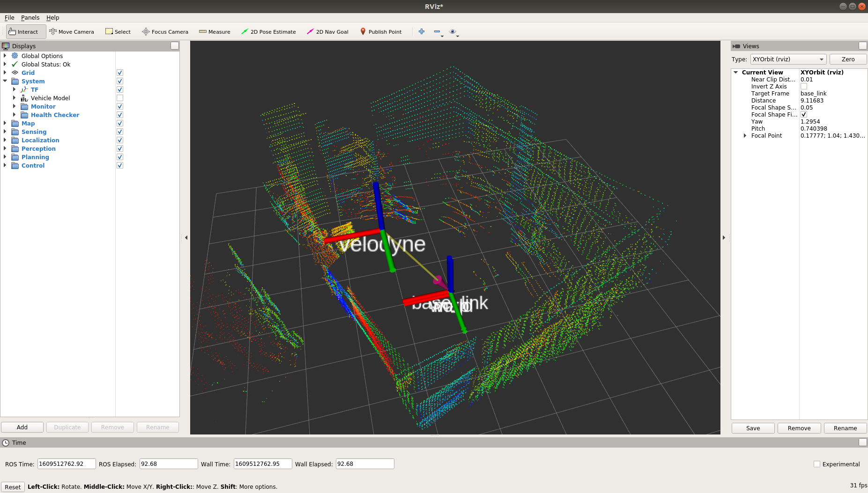Use the Focus Camera tool
868x493 pixels.
[165, 31]
